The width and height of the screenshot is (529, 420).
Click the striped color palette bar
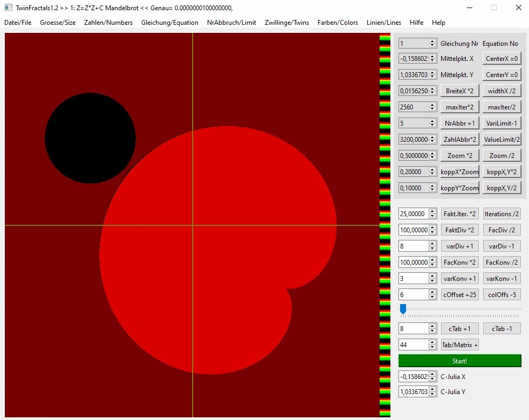point(385,225)
